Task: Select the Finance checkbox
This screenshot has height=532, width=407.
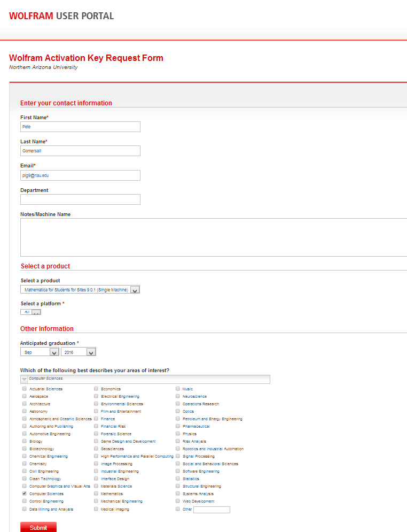Action: click(96, 419)
